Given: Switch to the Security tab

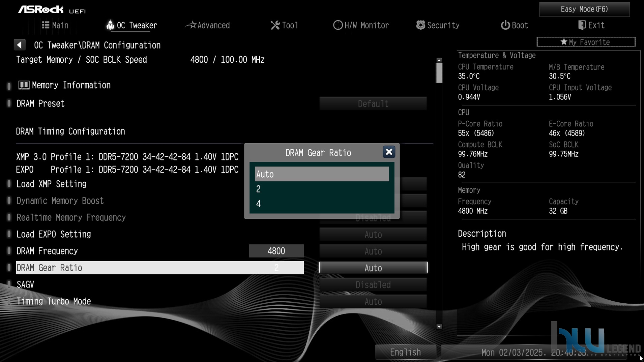Looking at the screenshot, I should [x=438, y=25].
